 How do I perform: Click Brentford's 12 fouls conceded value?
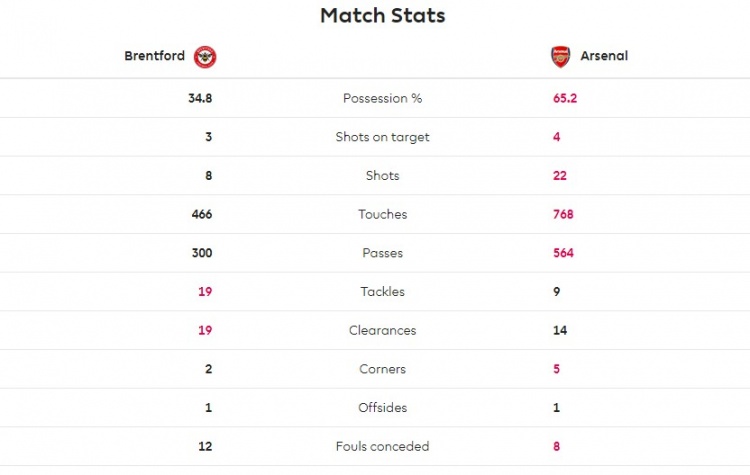(x=205, y=447)
